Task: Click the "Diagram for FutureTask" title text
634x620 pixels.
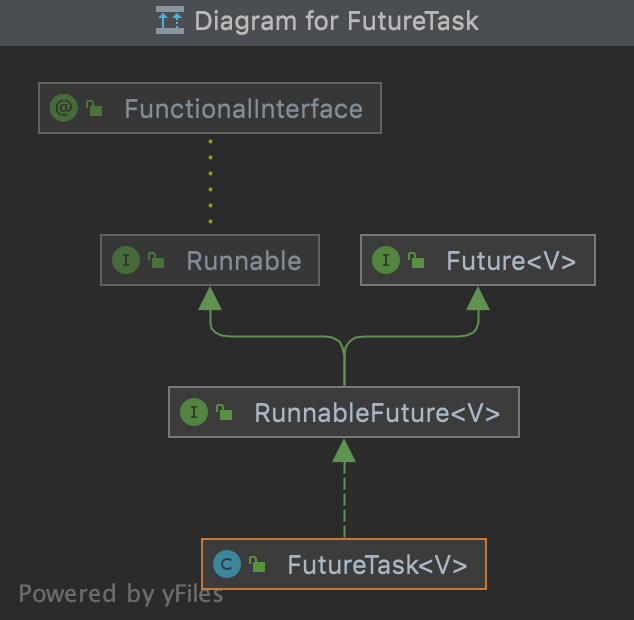Action: [x=336, y=21]
